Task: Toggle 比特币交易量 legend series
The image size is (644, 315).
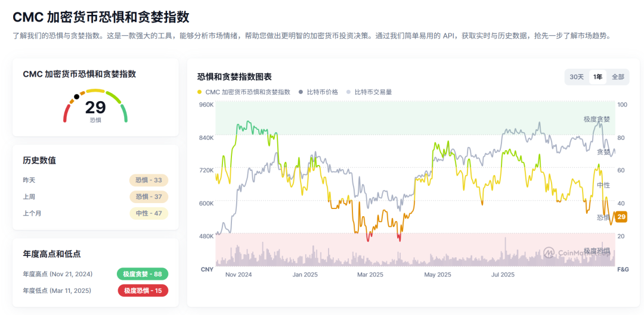Action: coord(373,92)
